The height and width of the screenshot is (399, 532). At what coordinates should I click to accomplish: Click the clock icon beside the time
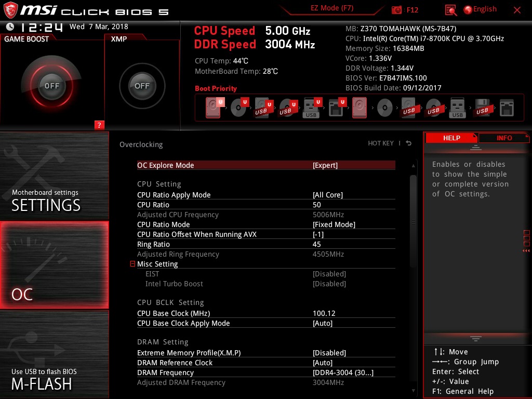click(10, 26)
